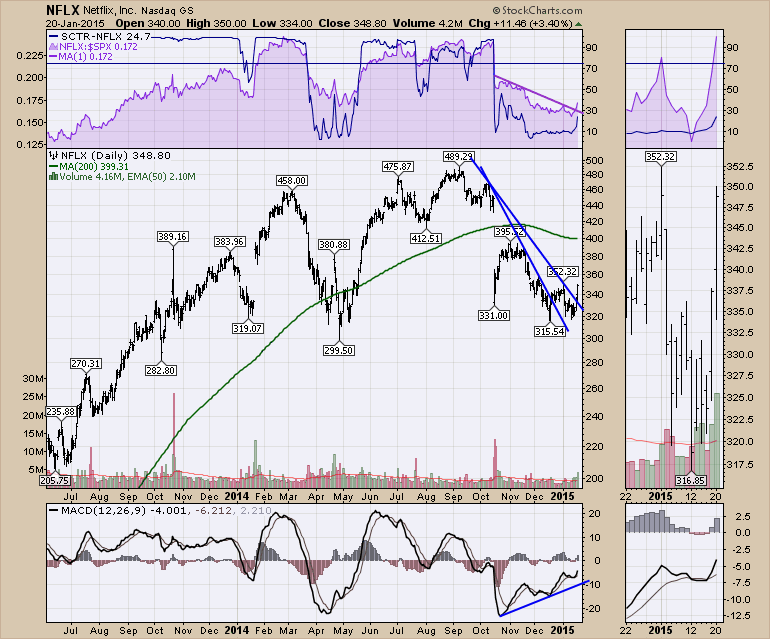The image size is (770, 639).
Task: Click the 489.29 peak price label
Action: coord(458,156)
